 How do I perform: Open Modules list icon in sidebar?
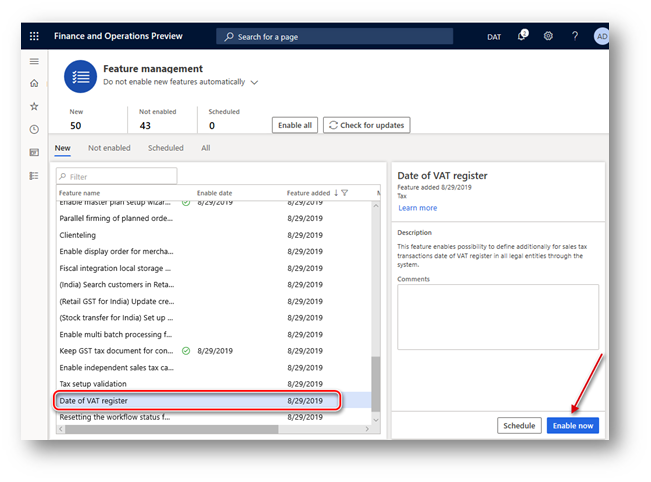(x=34, y=176)
